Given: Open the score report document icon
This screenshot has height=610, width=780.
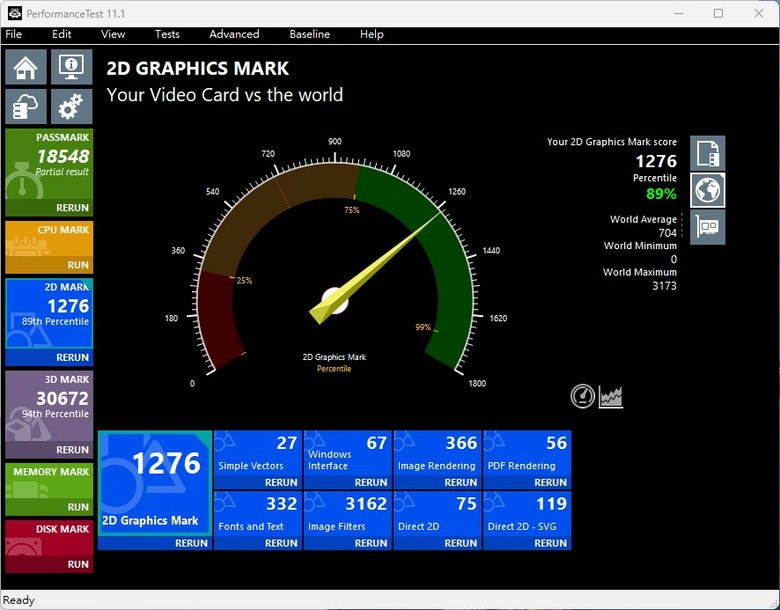Looking at the screenshot, I should pos(707,153).
